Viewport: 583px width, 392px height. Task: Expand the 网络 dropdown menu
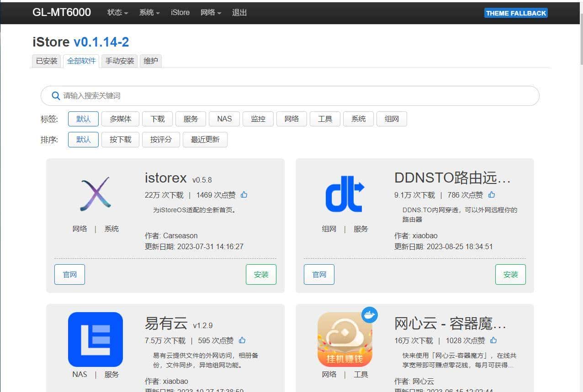211,12
